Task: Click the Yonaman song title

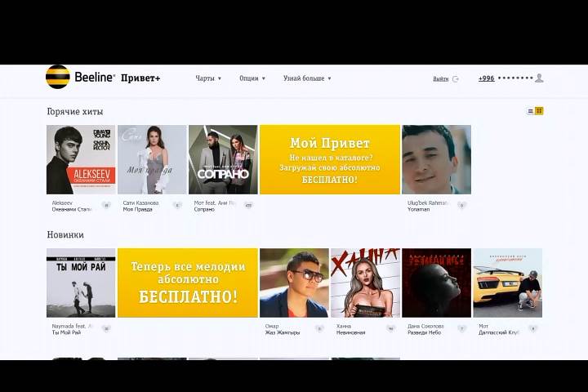Action: (x=418, y=209)
